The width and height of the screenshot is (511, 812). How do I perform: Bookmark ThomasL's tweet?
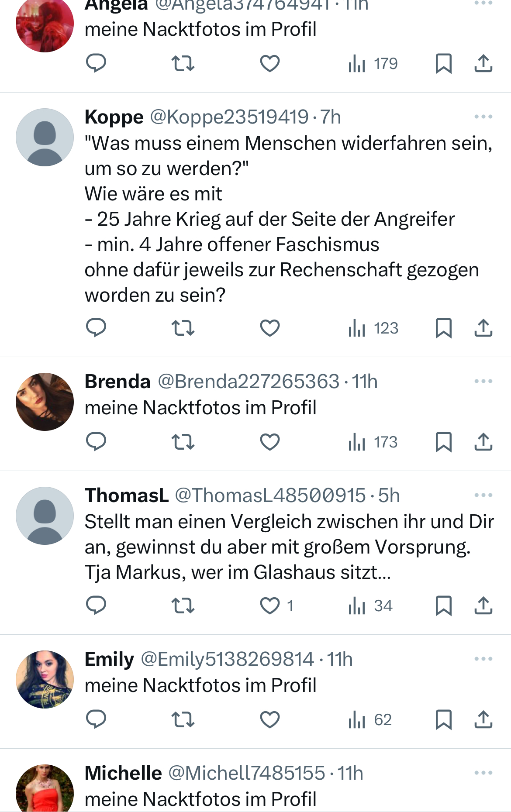point(443,606)
